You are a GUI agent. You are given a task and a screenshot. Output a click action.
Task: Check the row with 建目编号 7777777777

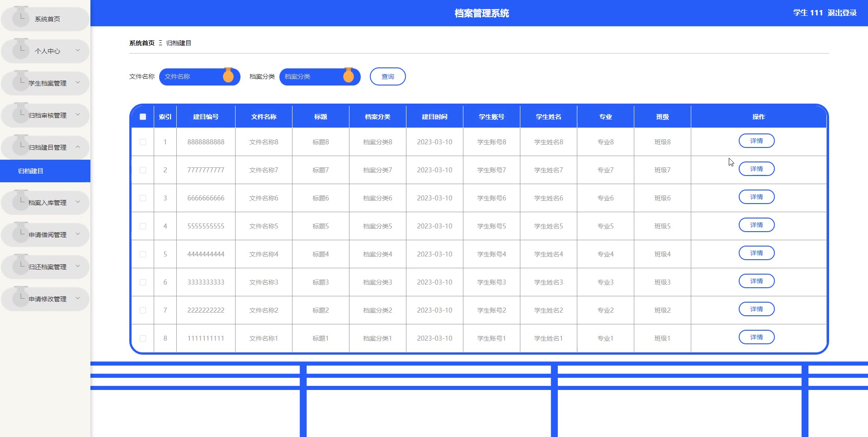coord(143,170)
